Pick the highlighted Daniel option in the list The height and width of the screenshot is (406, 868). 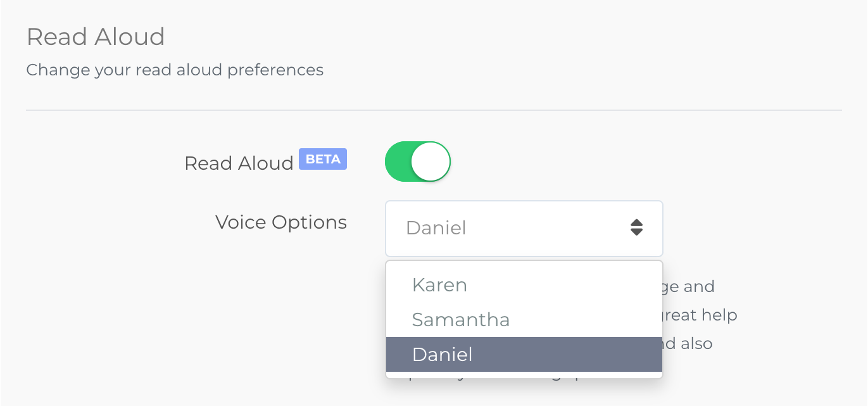442,354
